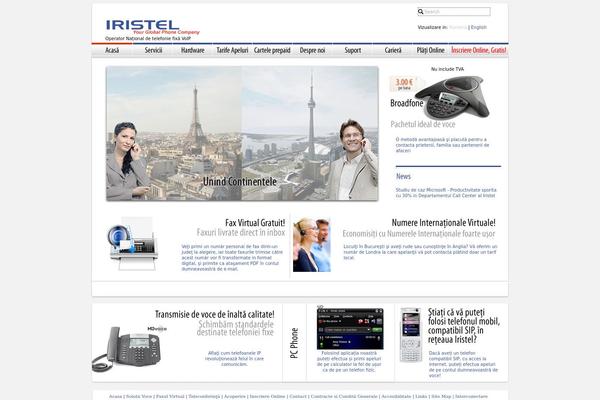Open Transmisie de voce de înaltă calitate!
The height and width of the screenshot is (400, 600).
click(x=215, y=314)
